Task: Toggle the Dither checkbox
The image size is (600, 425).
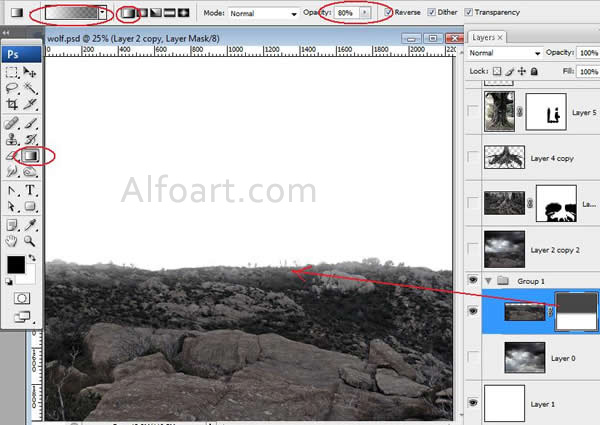Action: 431,13
